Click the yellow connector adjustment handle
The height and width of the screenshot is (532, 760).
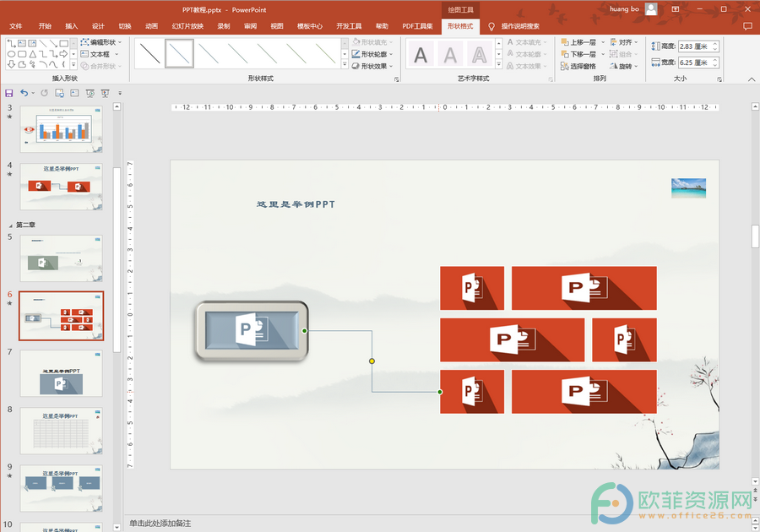372,361
